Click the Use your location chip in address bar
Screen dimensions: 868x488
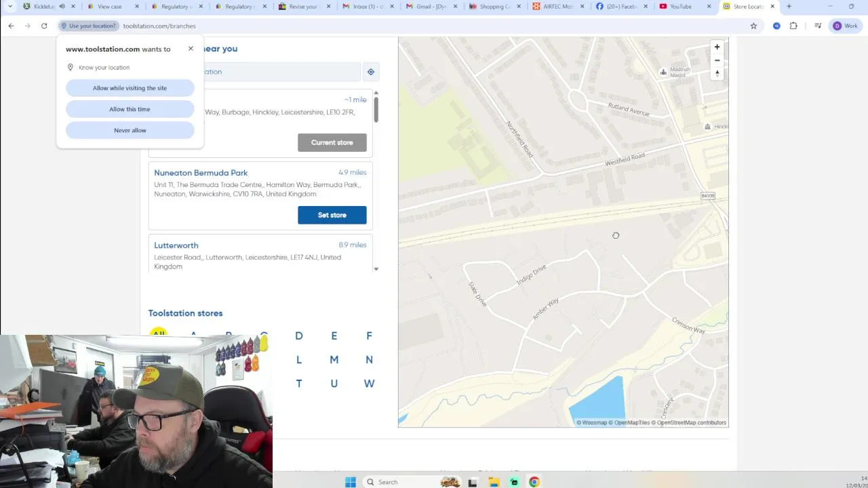click(88, 26)
